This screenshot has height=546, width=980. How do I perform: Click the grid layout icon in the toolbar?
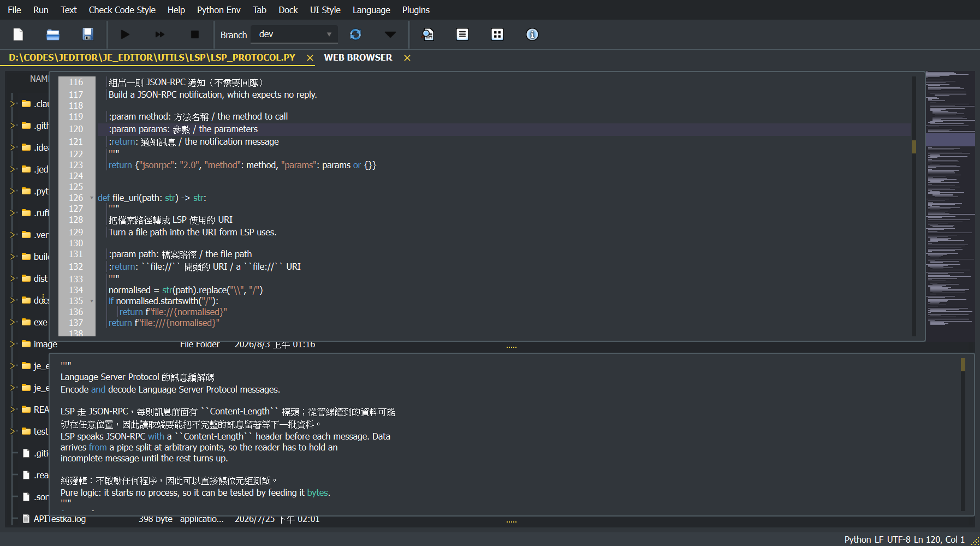click(x=497, y=34)
